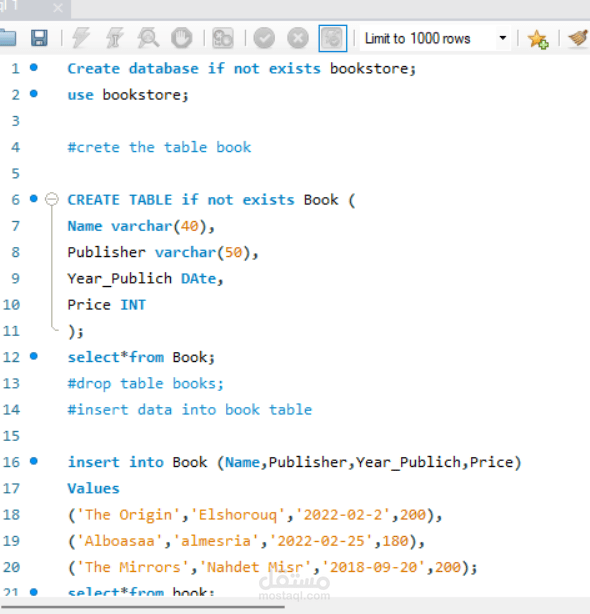The height and width of the screenshot is (614, 590).
Task: Click the statement marker dot on line 6
Action: (34, 199)
